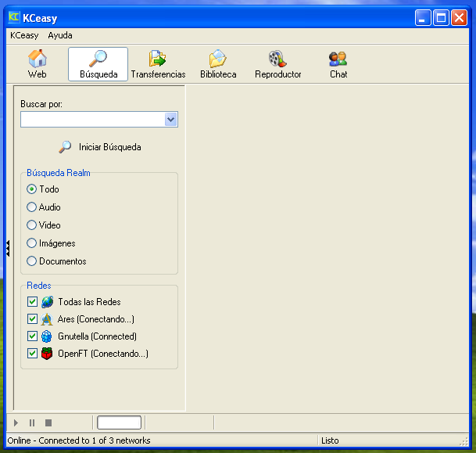Select the Imágenes search realm
Image resolution: width=476 pixels, height=453 pixels.
31,243
